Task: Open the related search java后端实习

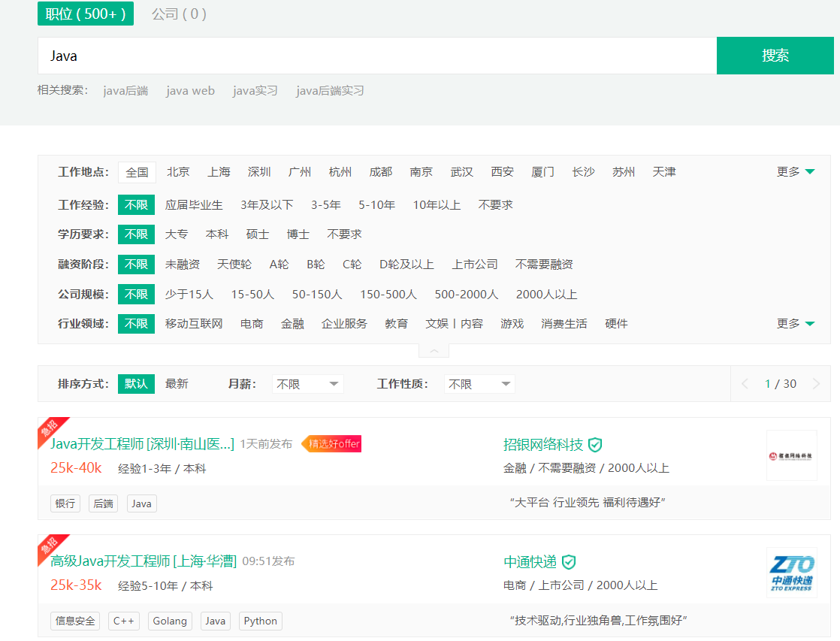Action: tap(330, 91)
